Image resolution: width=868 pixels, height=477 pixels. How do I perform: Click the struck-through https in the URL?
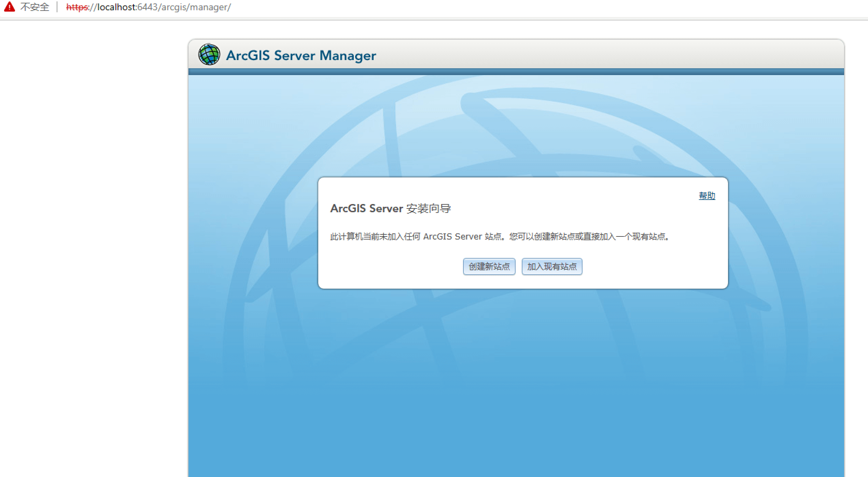[77, 7]
